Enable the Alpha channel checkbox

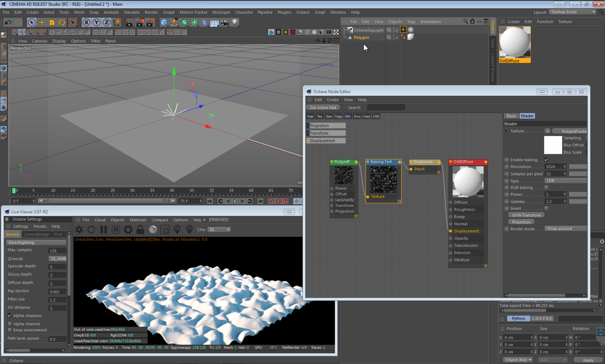[10, 324]
